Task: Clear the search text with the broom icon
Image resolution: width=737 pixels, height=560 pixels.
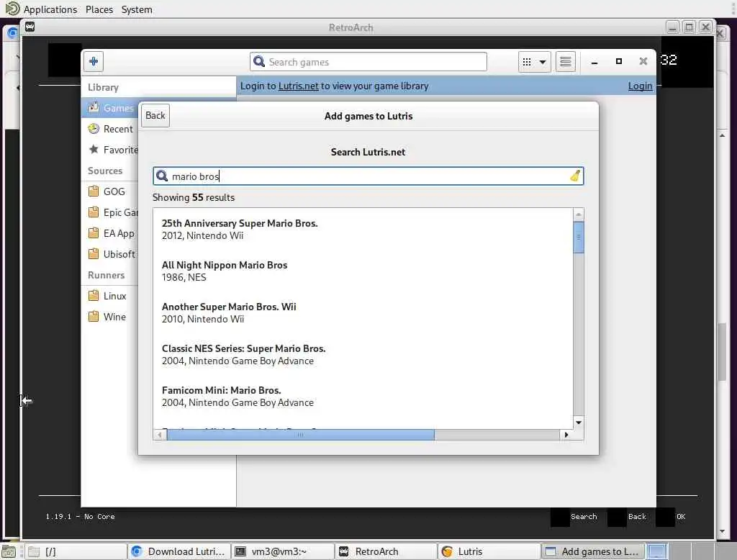Action: tap(575, 176)
